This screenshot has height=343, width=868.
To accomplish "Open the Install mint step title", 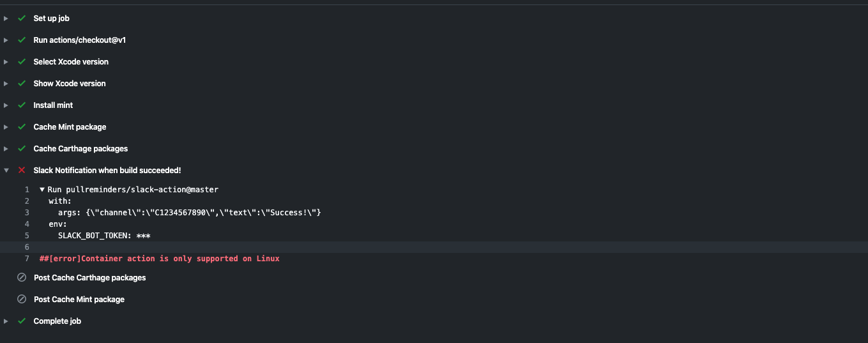I will coord(53,105).
